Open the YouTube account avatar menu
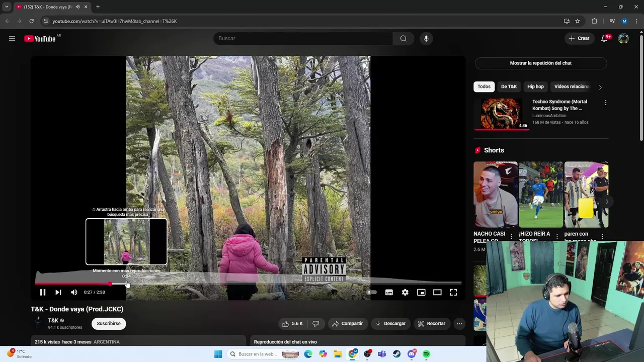644x362 pixels. [x=623, y=39]
